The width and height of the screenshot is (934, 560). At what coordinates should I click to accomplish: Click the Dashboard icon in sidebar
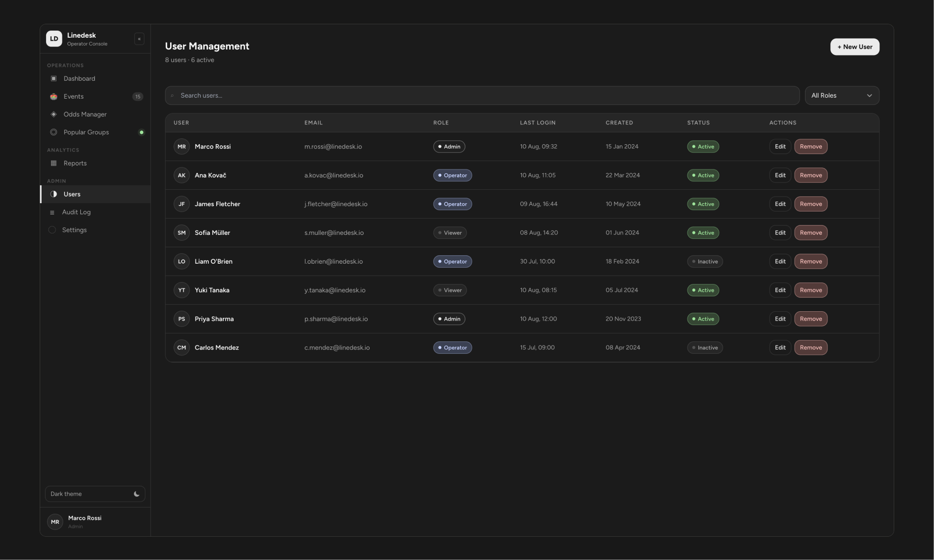click(54, 78)
